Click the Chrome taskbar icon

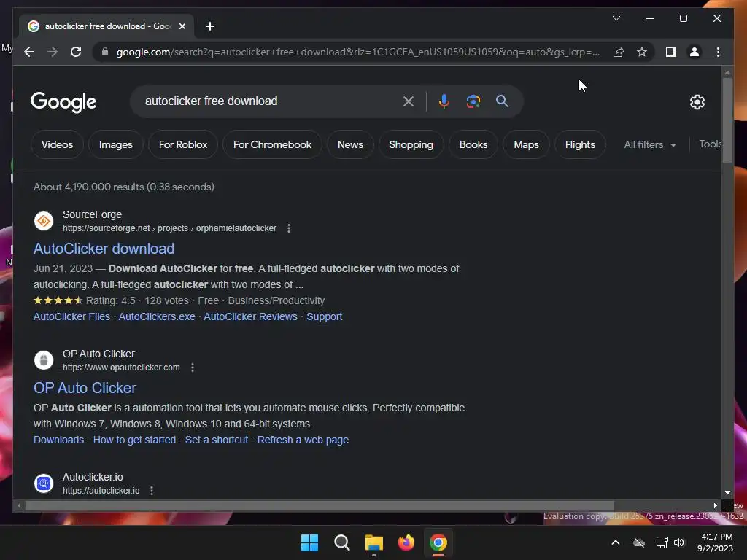(x=438, y=542)
